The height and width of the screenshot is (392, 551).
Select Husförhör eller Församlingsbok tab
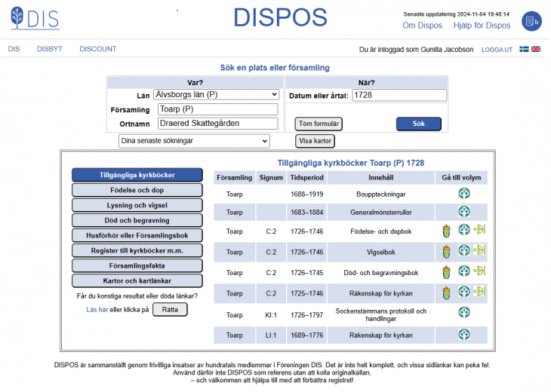point(137,235)
